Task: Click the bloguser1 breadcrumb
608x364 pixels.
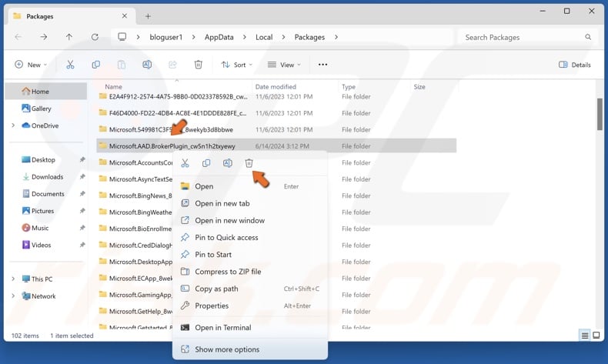Action: pos(166,37)
